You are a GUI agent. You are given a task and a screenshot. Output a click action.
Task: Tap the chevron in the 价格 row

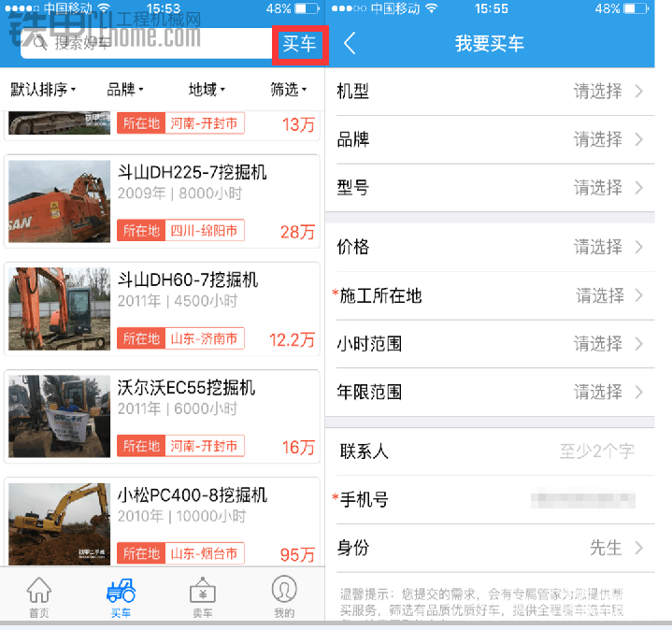pos(639,248)
